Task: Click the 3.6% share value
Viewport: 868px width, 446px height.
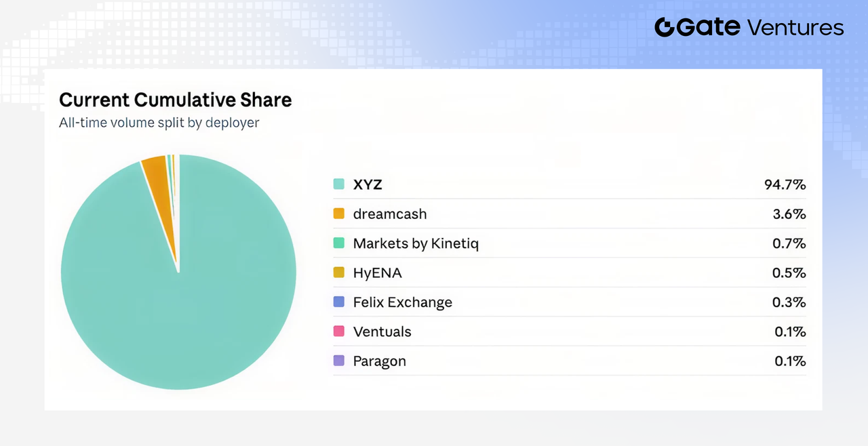Action: (x=789, y=214)
